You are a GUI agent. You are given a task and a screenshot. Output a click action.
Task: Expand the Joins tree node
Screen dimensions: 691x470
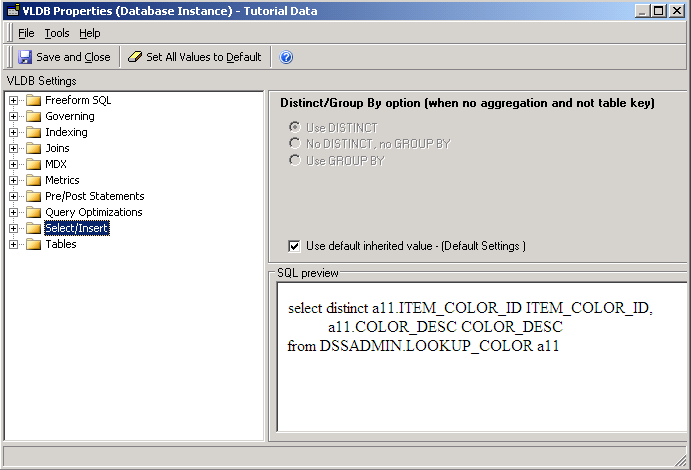tap(13, 148)
